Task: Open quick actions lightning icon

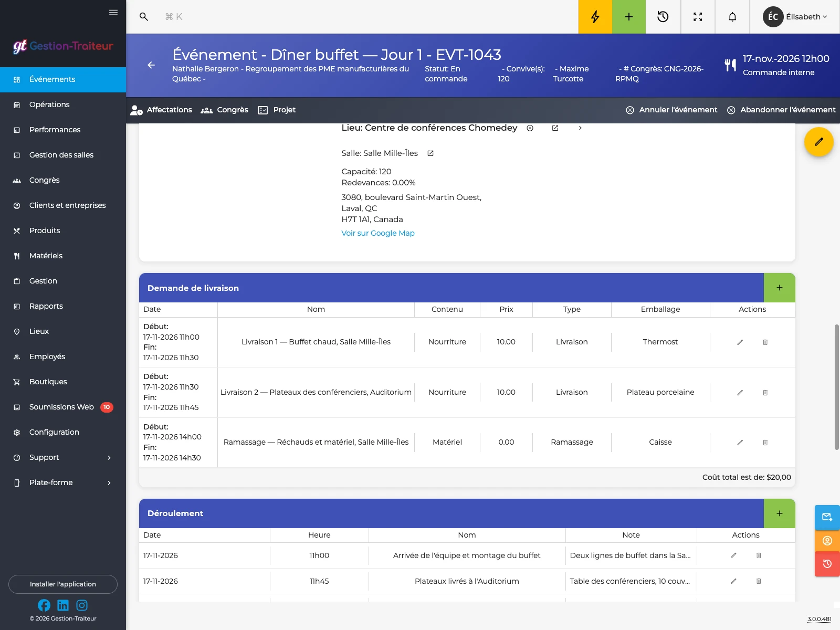Action: tap(595, 17)
